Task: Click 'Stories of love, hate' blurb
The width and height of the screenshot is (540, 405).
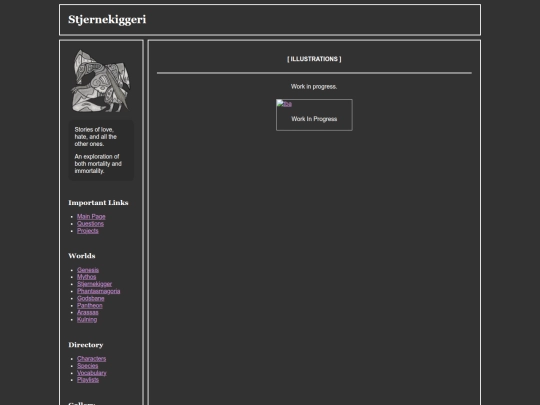Action: click(x=95, y=137)
